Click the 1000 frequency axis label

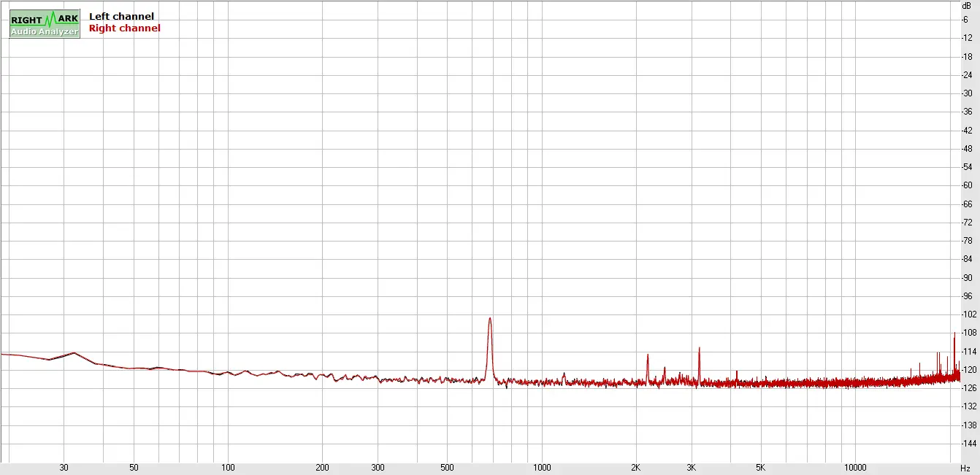[542, 468]
